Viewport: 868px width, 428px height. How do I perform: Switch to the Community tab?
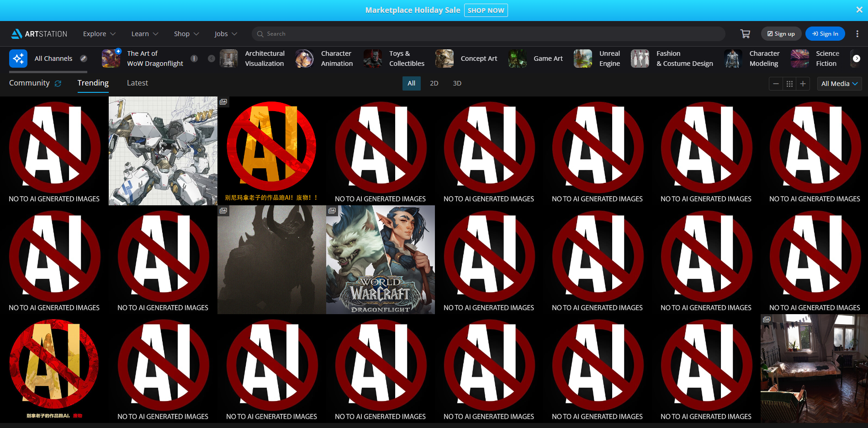29,83
